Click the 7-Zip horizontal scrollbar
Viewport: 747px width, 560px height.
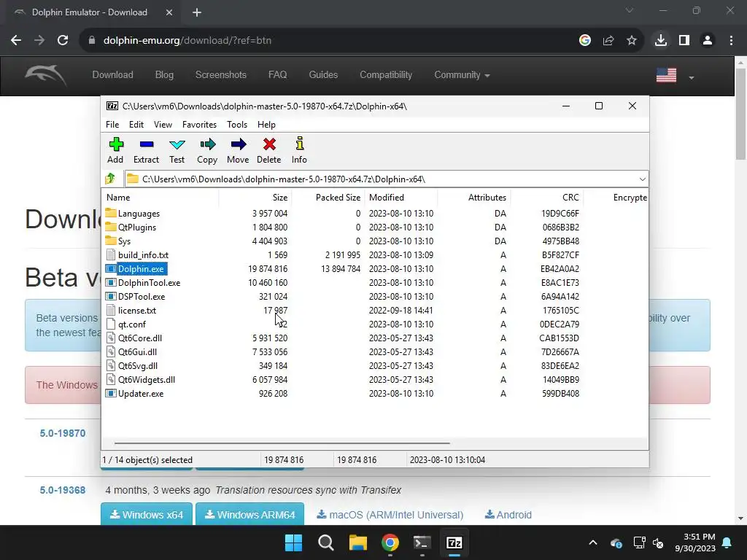point(282,443)
